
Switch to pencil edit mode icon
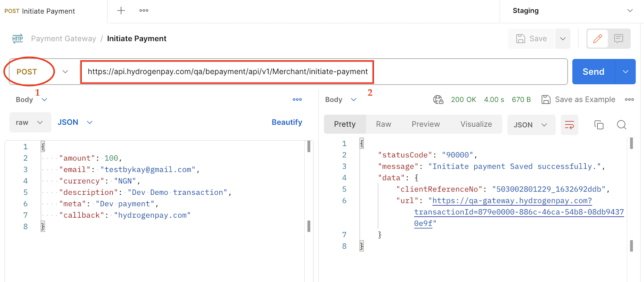(x=598, y=39)
